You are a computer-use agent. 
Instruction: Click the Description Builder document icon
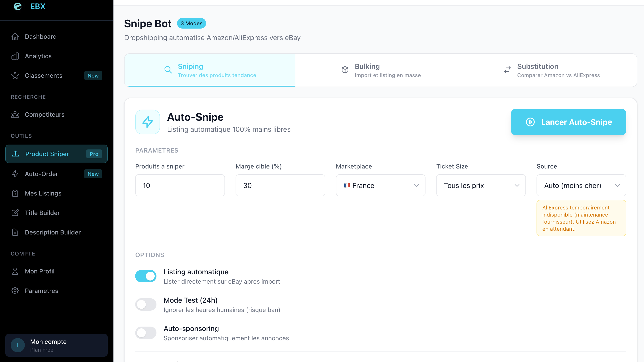(x=15, y=232)
